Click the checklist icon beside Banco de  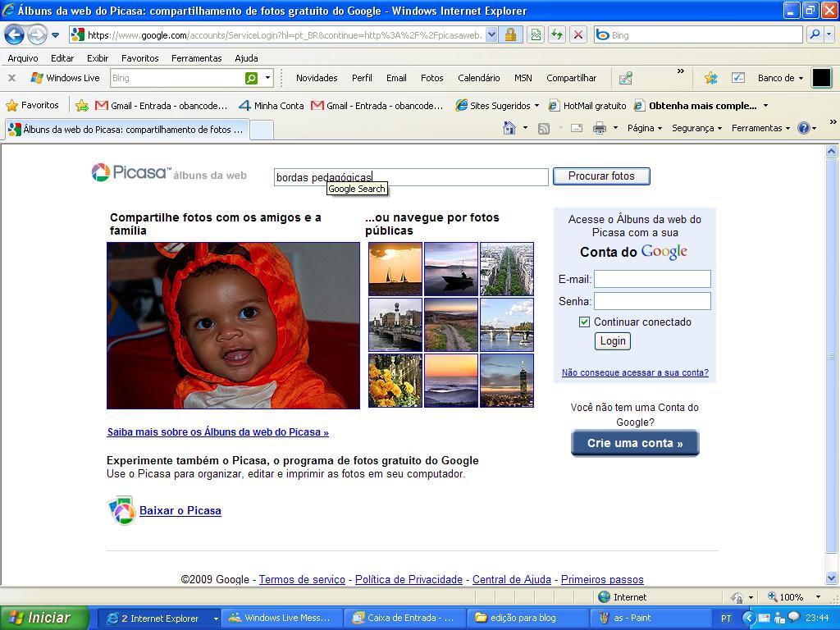coord(738,78)
